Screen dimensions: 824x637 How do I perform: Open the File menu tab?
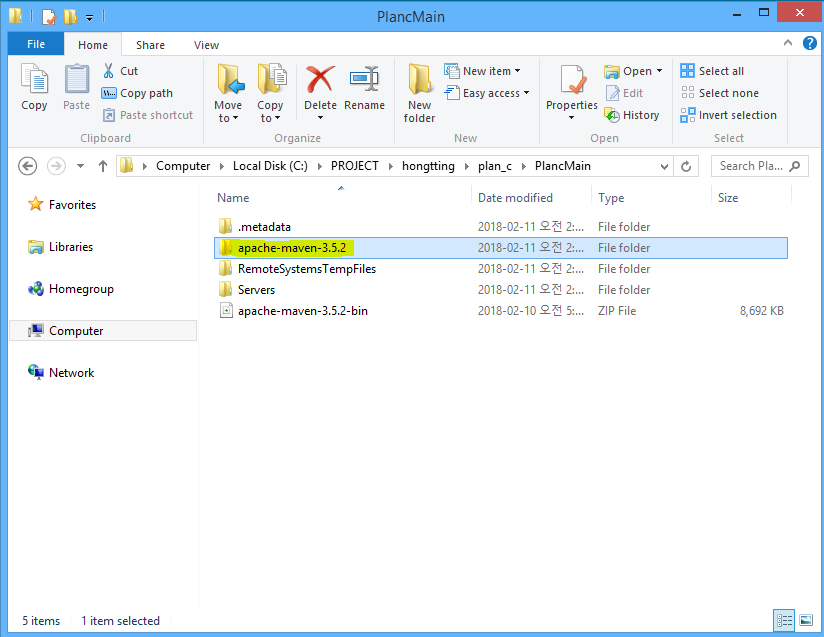[x=36, y=45]
